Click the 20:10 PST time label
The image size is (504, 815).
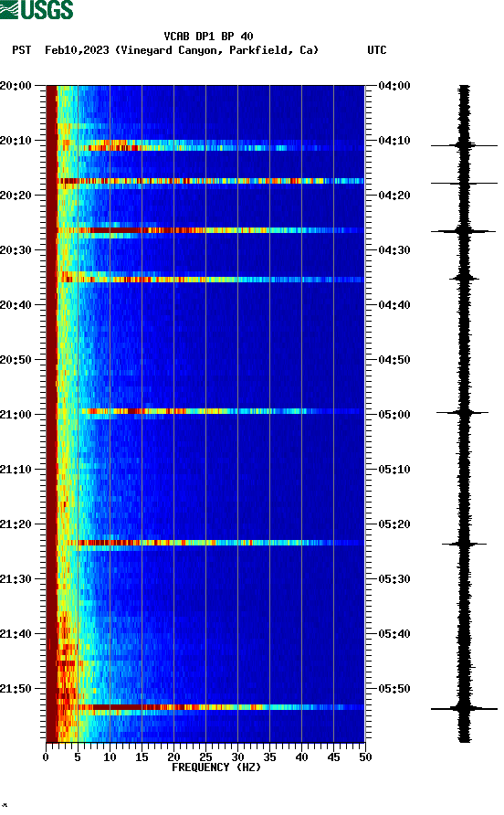(16, 141)
